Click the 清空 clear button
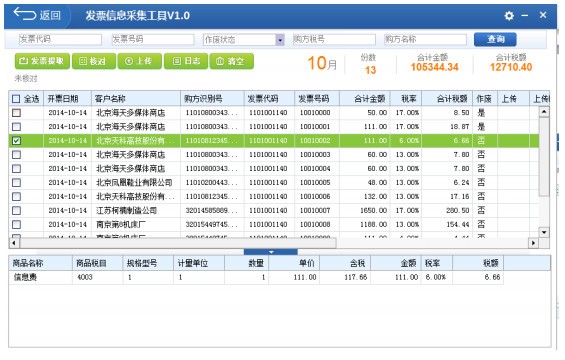565x360 pixels. 232,61
